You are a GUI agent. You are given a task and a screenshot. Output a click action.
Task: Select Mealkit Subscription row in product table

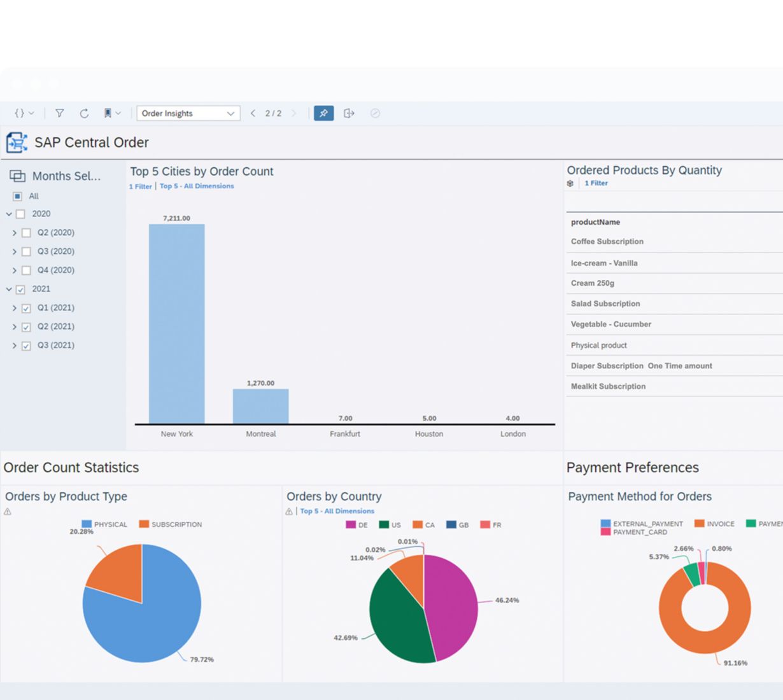[x=608, y=386]
